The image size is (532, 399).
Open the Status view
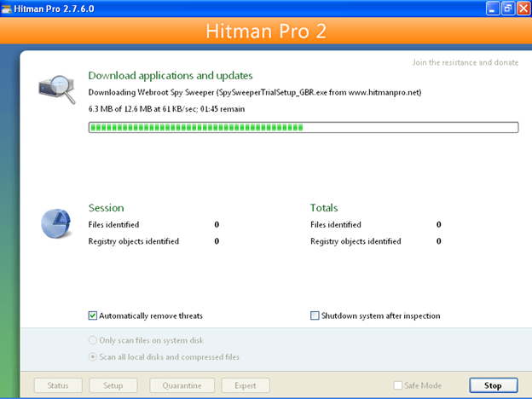point(58,385)
